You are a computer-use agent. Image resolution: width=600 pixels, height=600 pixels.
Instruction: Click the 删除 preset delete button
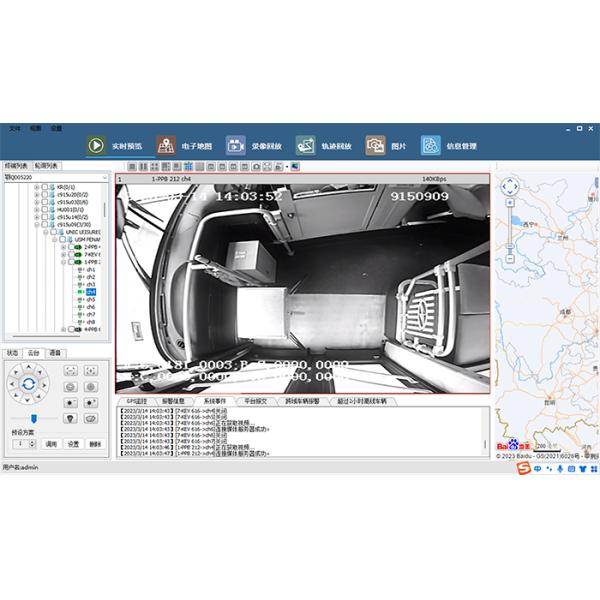point(95,443)
